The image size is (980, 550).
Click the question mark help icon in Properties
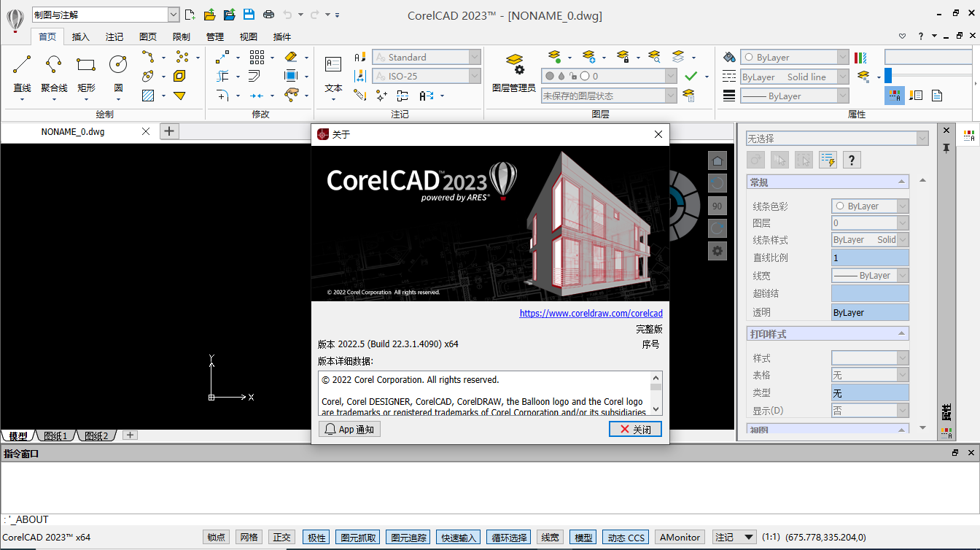(851, 160)
